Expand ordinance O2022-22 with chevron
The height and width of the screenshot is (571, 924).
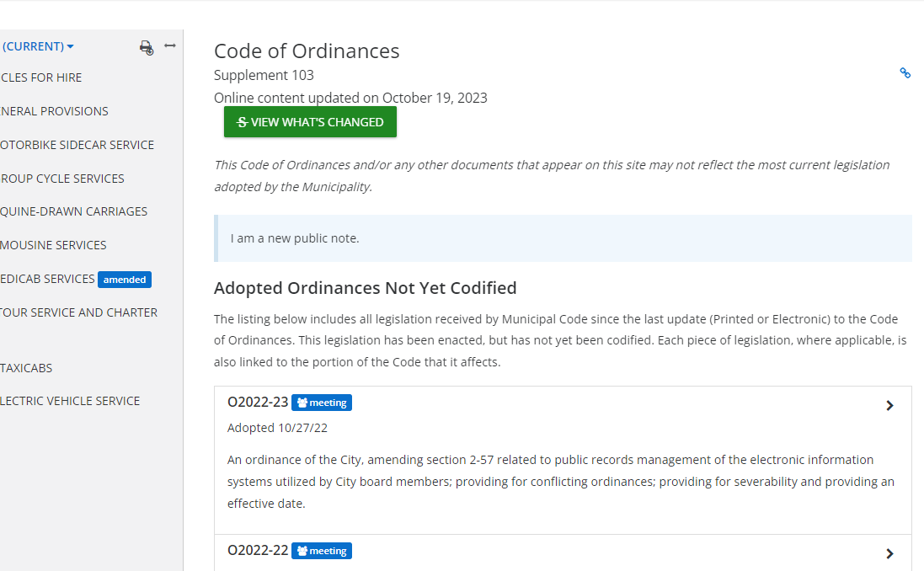pyautogui.click(x=889, y=554)
